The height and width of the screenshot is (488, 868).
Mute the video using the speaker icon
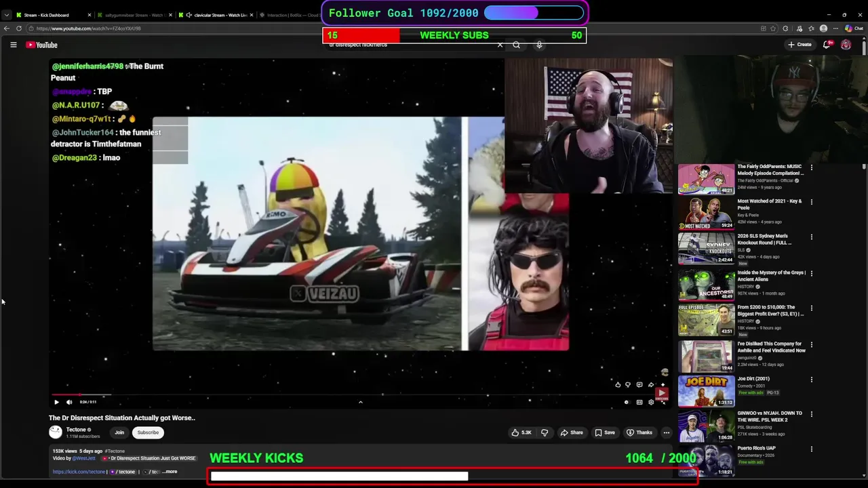(69, 402)
